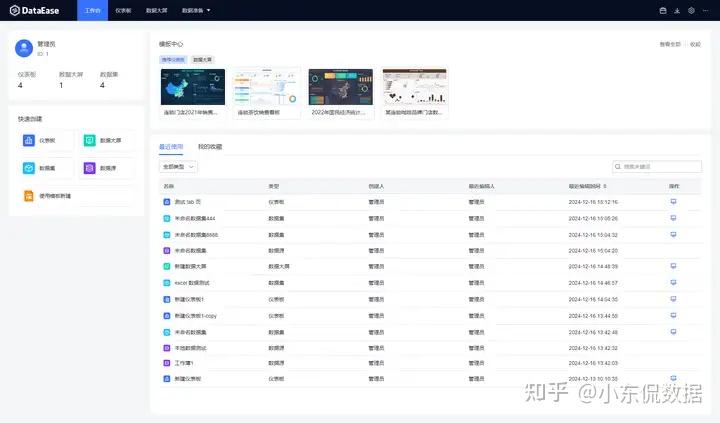Click preview icon for 新建仪表板1 row
The height and width of the screenshot is (423, 720).
673,299
